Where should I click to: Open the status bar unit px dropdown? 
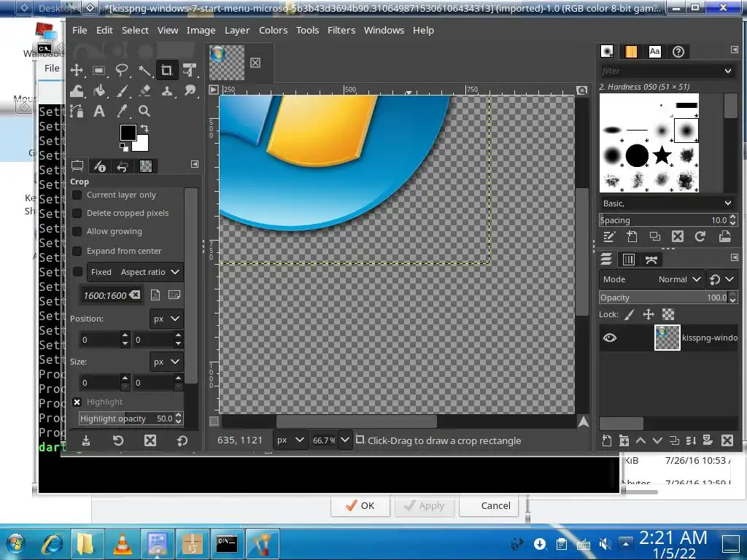click(290, 440)
